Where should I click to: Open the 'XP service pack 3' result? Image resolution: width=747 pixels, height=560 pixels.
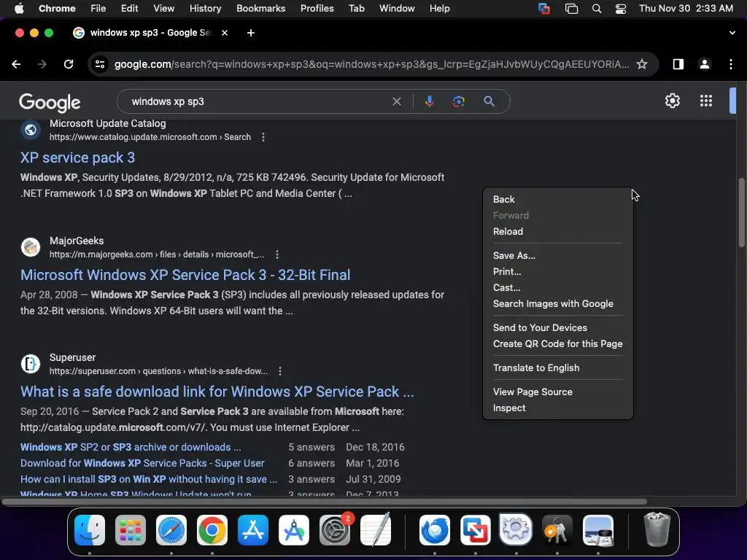click(x=77, y=157)
